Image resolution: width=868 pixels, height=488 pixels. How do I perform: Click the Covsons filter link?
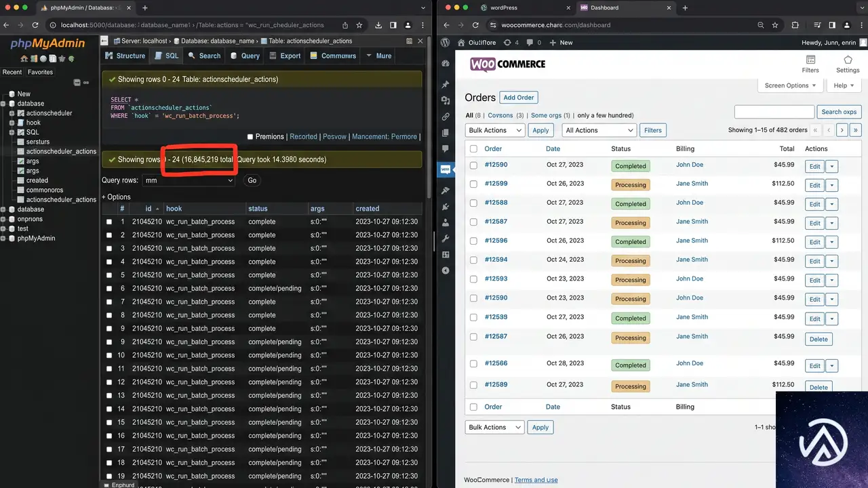500,115
